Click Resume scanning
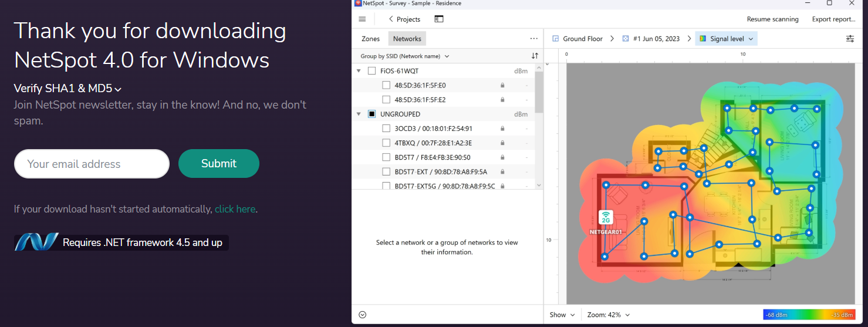This screenshot has height=327, width=868. tap(772, 19)
